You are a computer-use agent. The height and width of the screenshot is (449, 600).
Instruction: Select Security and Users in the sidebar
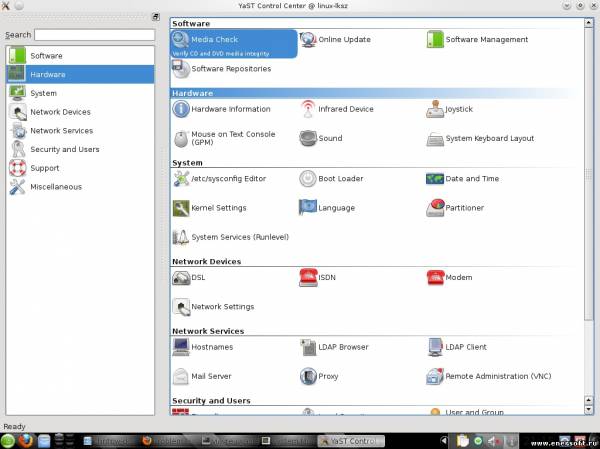(x=80, y=149)
